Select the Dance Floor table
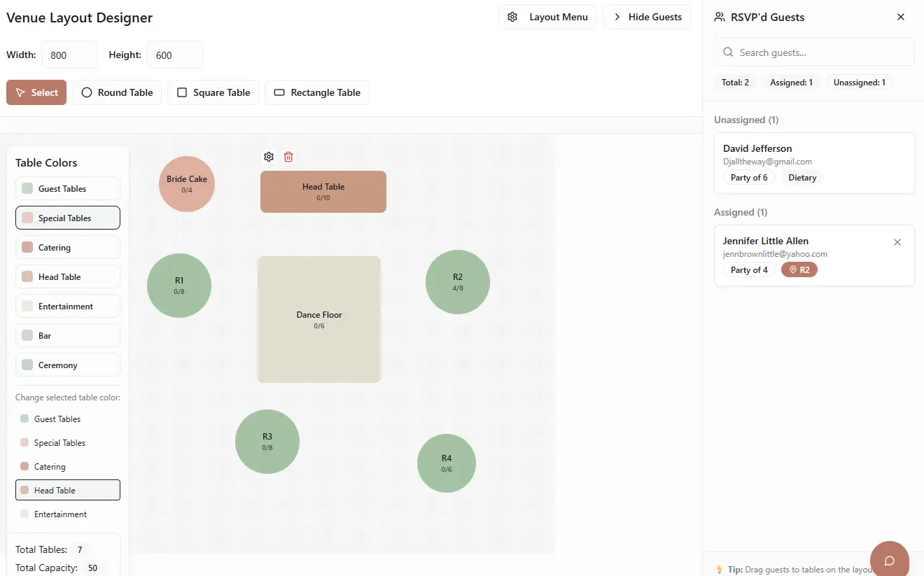 pos(319,319)
